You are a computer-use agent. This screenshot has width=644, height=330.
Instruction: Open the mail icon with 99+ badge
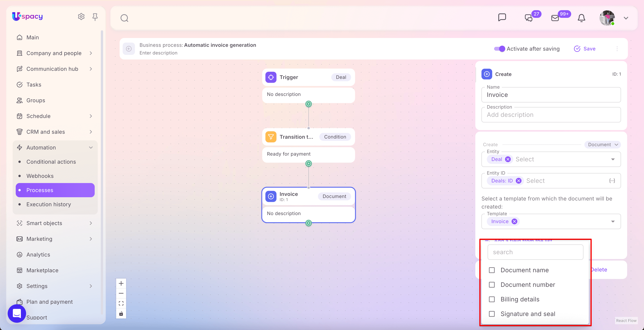555,18
